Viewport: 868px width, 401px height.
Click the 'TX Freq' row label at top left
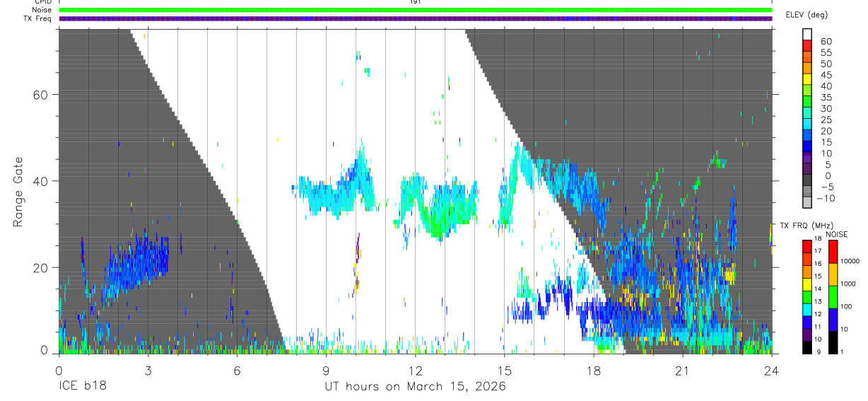tap(37, 18)
